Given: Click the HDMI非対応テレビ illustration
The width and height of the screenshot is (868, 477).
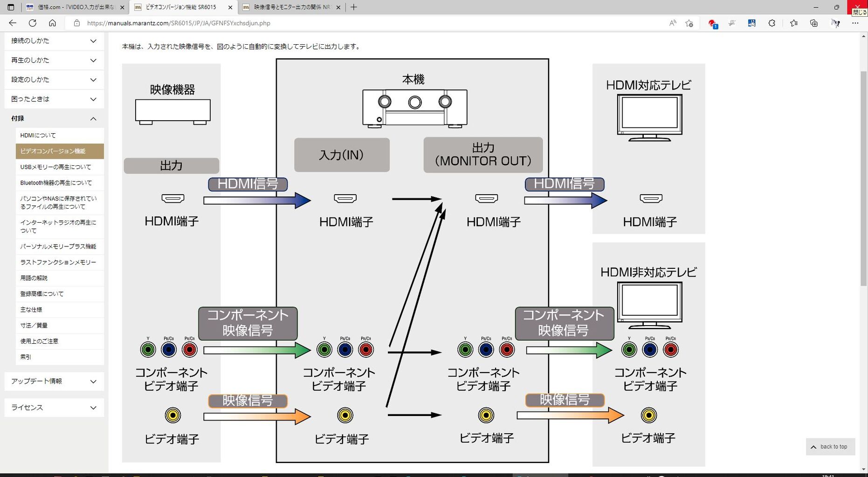Looking at the screenshot, I should pyautogui.click(x=649, y=305).
